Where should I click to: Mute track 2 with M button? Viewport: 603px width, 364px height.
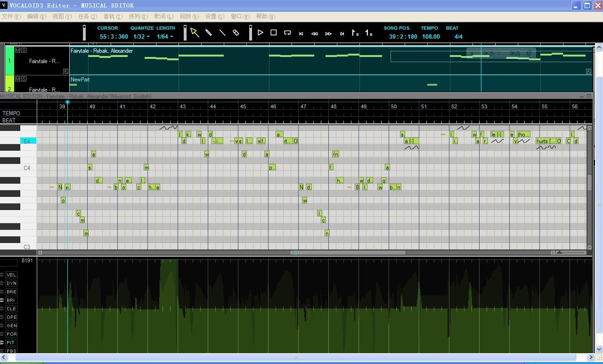coord(17,78)
